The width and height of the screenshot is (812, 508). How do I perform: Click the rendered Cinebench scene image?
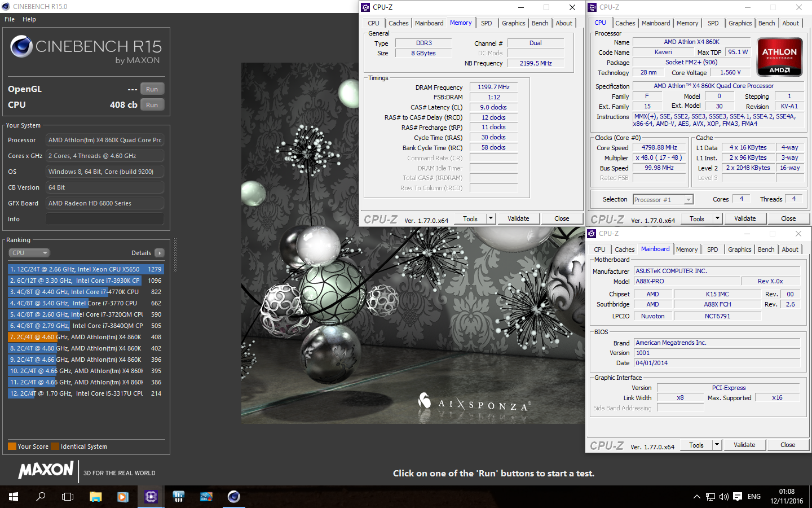pos(413,243)
